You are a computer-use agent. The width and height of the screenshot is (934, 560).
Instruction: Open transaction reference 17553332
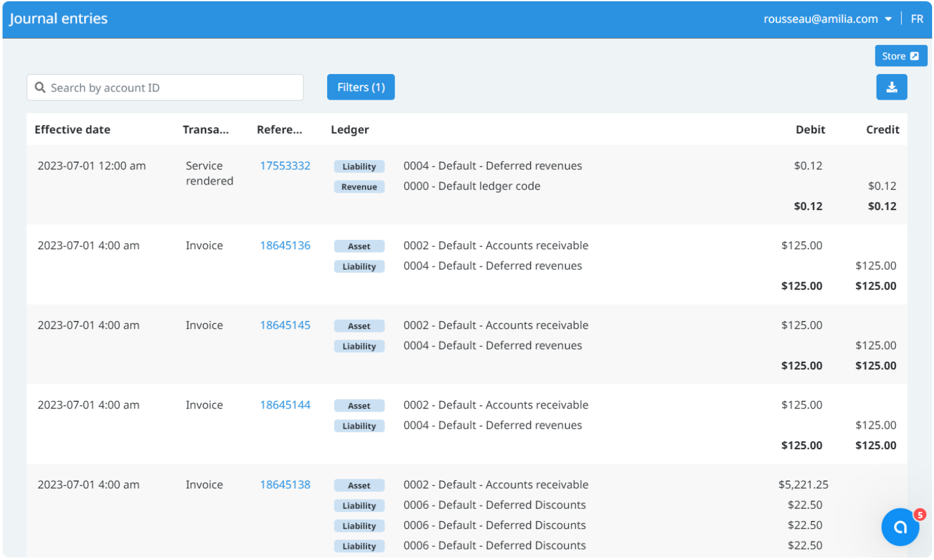[x=285, y=166]
